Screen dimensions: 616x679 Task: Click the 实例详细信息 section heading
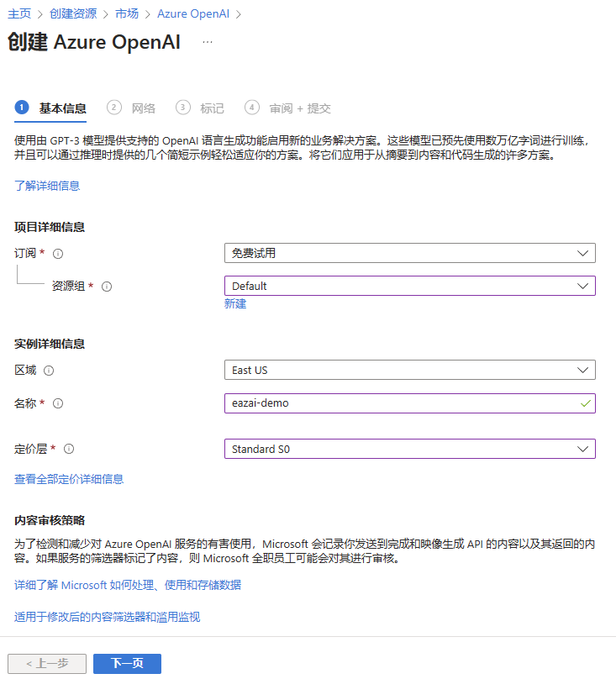pos(50,345)
